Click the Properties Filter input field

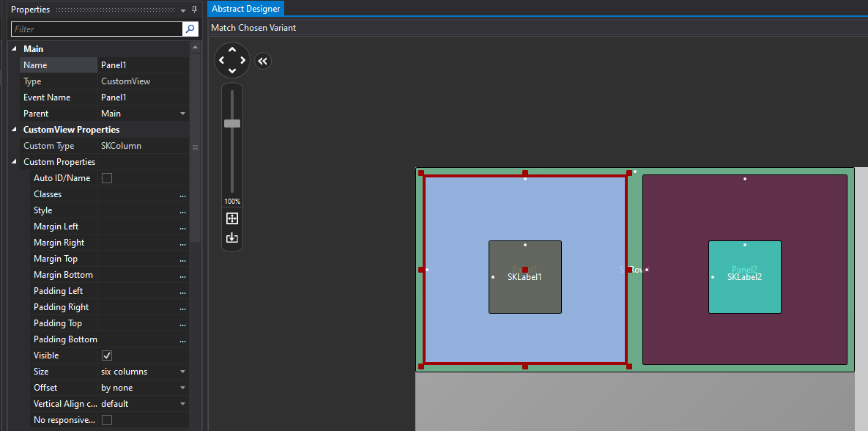click(x=97, y=29)
